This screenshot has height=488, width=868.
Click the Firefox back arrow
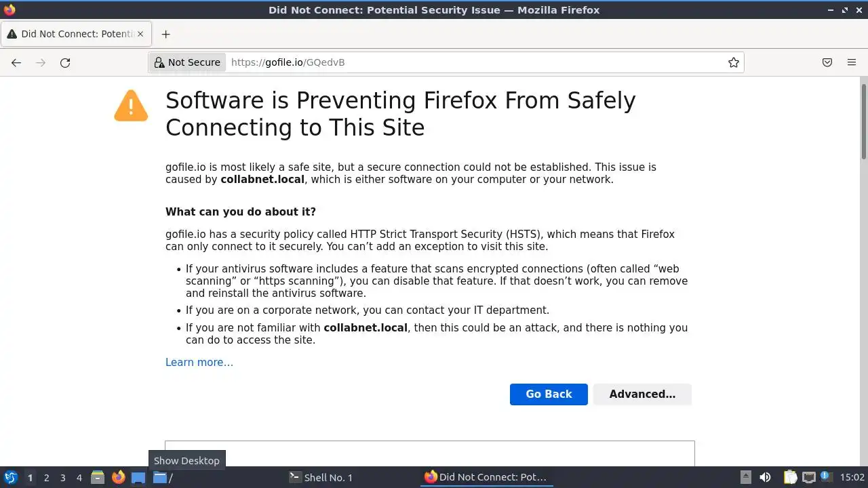click(x=16, y=62)
